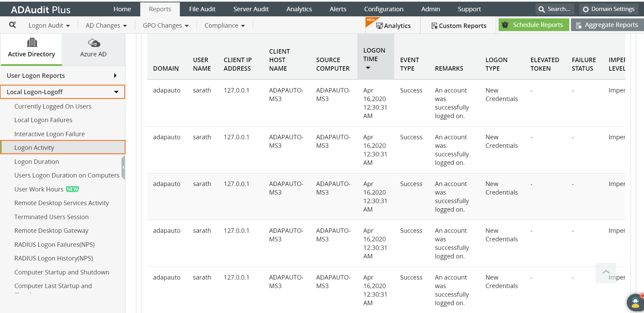Click the Aggregate Reports button

607,25
